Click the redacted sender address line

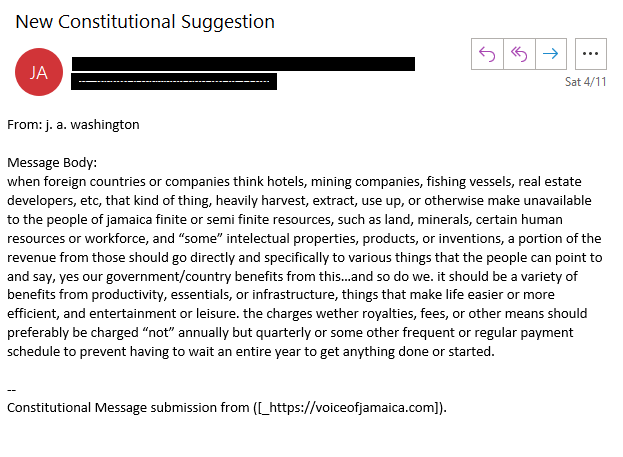tap(174, 81)
